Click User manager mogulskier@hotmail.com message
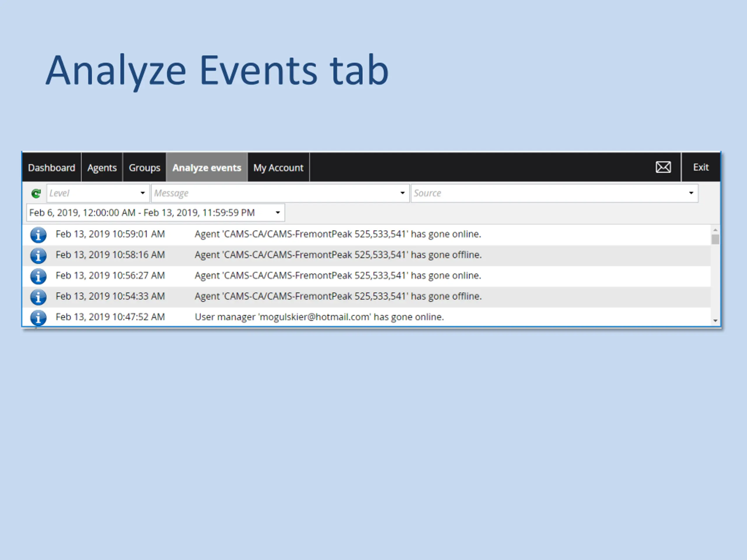747x560 pixels. click(319, 317)
